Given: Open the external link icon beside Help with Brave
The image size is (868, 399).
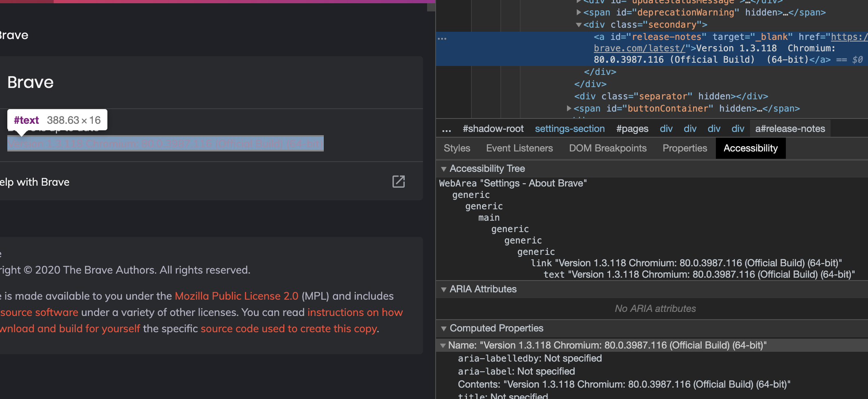Looking at the screenshot, I should pyautogui.click(x=399, y=182).
